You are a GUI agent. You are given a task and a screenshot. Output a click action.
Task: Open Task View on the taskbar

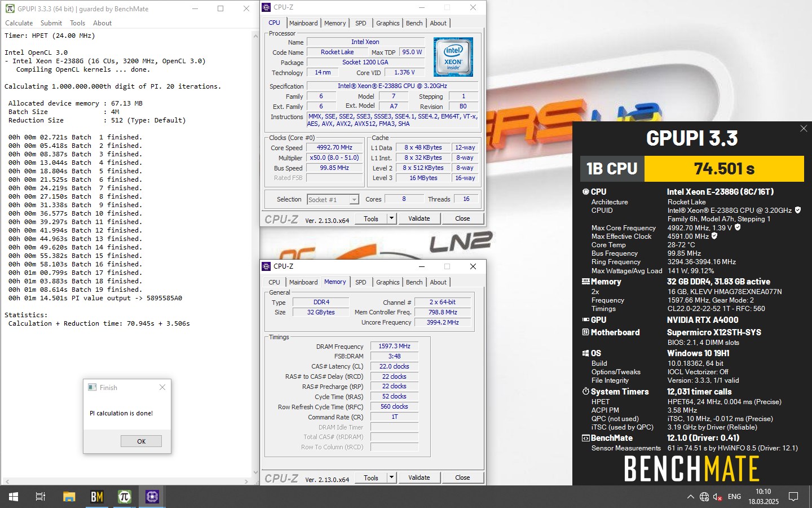click(x=41, y=497)
